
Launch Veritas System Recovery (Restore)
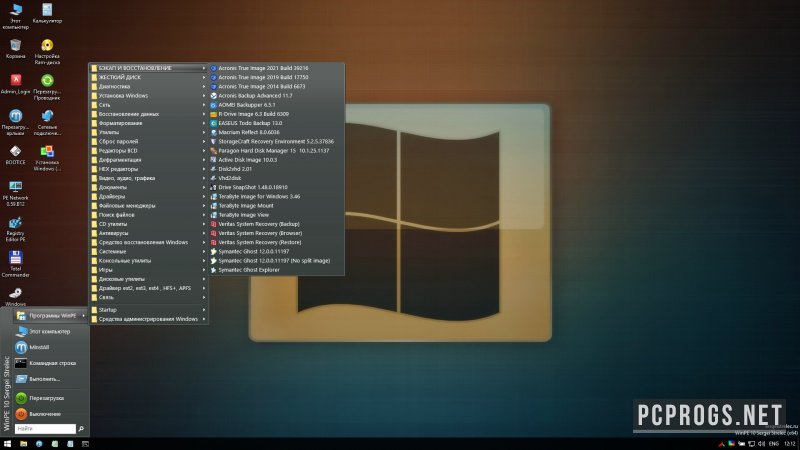[x=276, y=242]
